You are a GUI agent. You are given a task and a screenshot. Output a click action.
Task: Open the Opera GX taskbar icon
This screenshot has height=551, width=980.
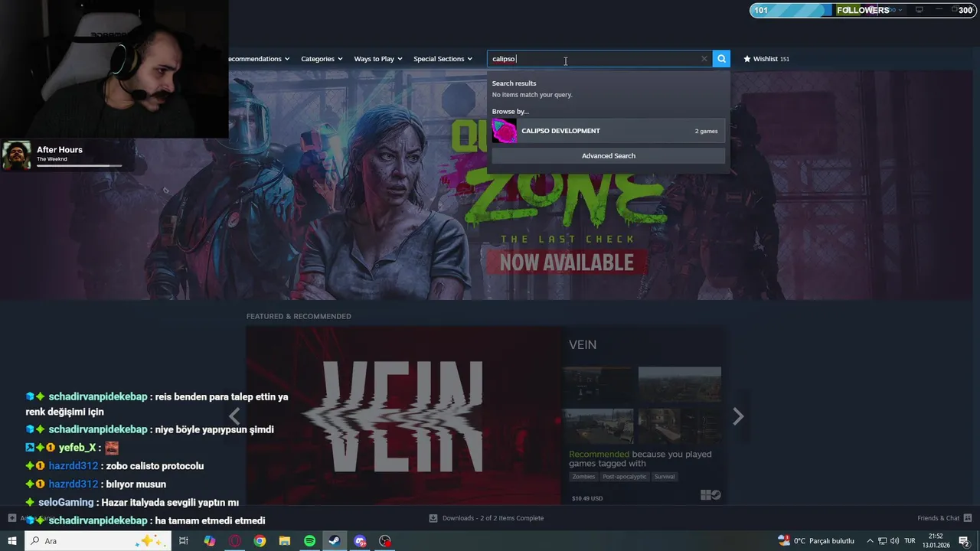[x=235, y=541]
